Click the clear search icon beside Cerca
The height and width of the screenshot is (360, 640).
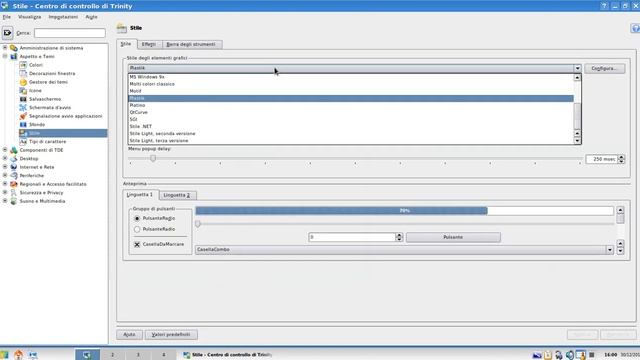[7, 33]
